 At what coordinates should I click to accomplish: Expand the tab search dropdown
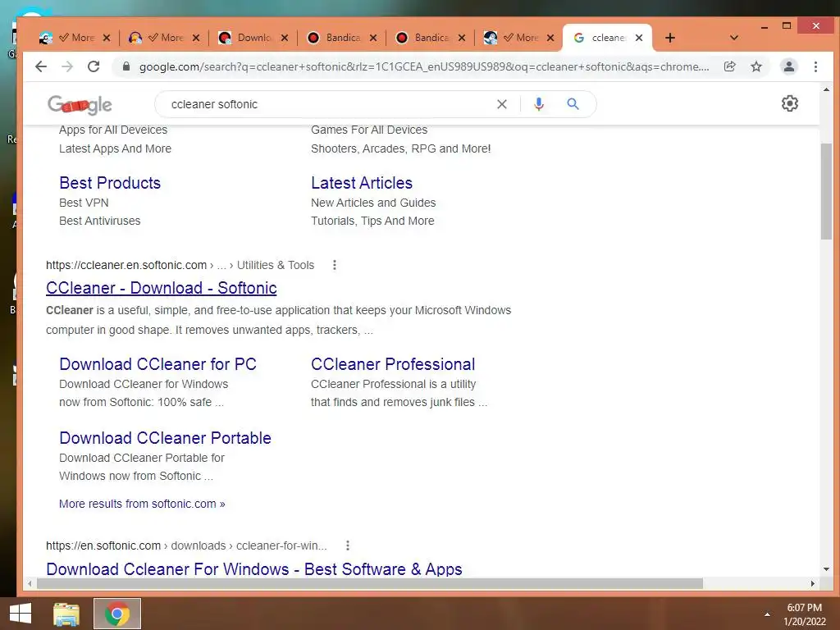[734, 38]
